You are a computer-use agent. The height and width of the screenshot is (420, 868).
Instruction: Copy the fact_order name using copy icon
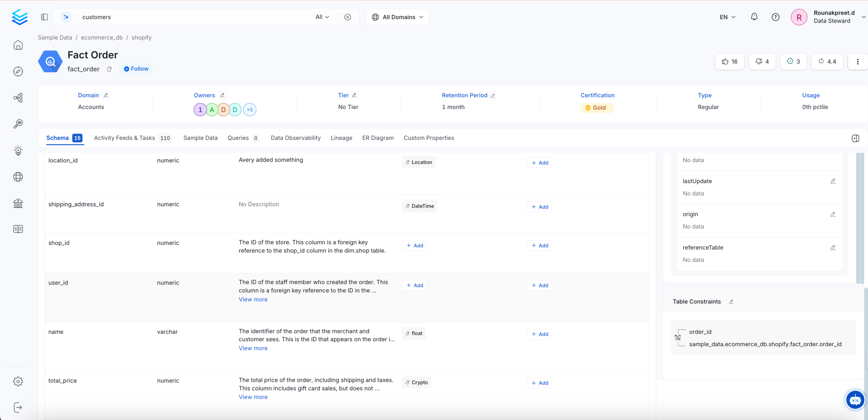pyautogui.click(x=109, y=69)
